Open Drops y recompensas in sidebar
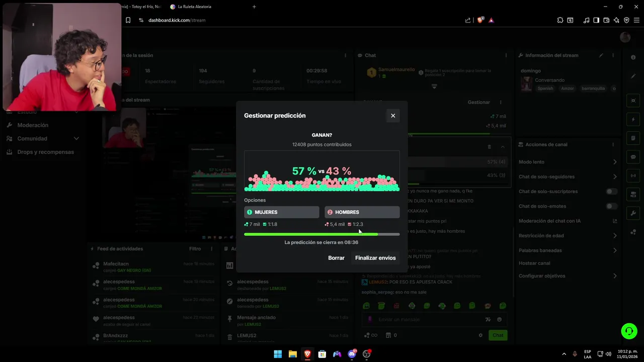 click(x=45, y=152)
